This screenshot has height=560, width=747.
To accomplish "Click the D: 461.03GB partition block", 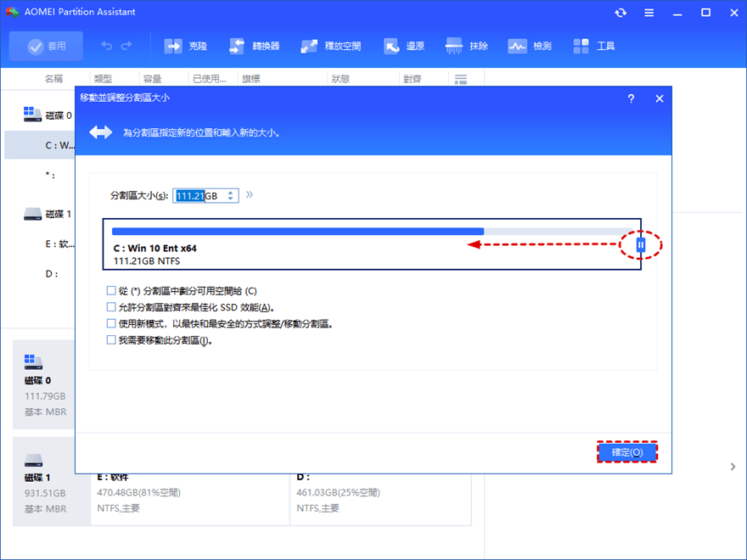I will (x=380, y=500).
